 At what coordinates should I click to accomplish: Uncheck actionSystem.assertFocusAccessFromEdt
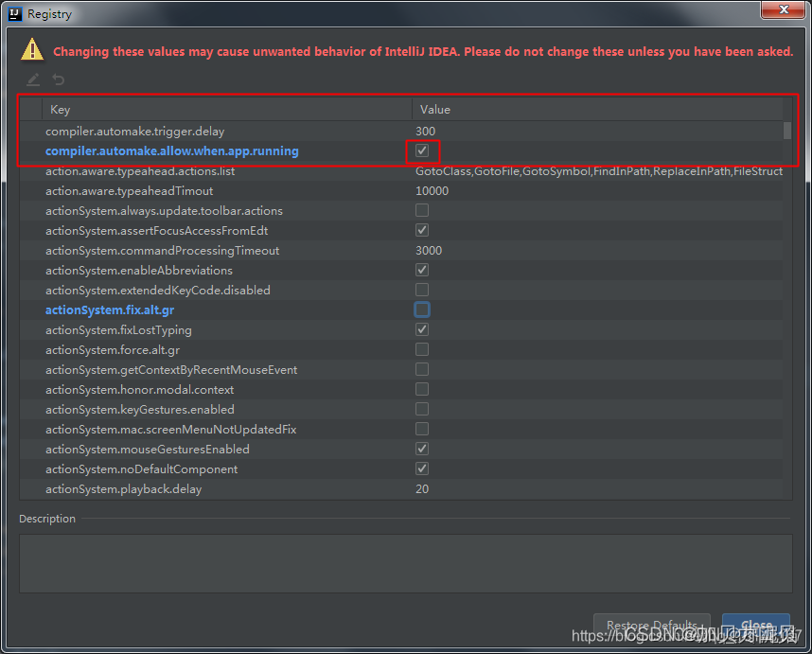(x=422, y=230)
